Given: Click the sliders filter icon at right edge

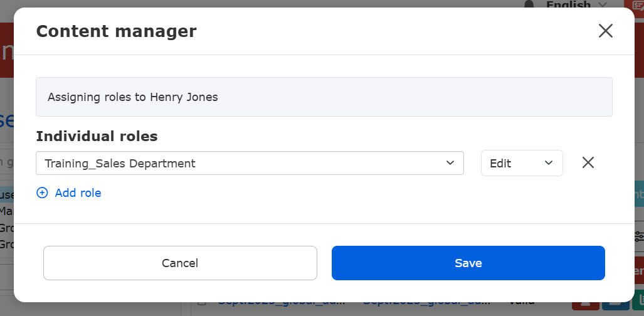Looking at the screenshot, I should click(x=639, y=236).
